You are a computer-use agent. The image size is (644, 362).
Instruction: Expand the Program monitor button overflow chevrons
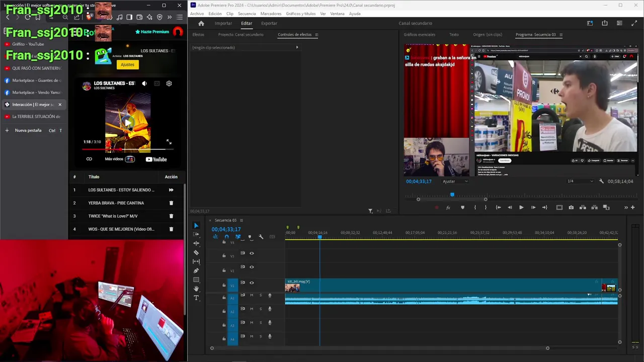pyautogui.click(x=626, y=207)
